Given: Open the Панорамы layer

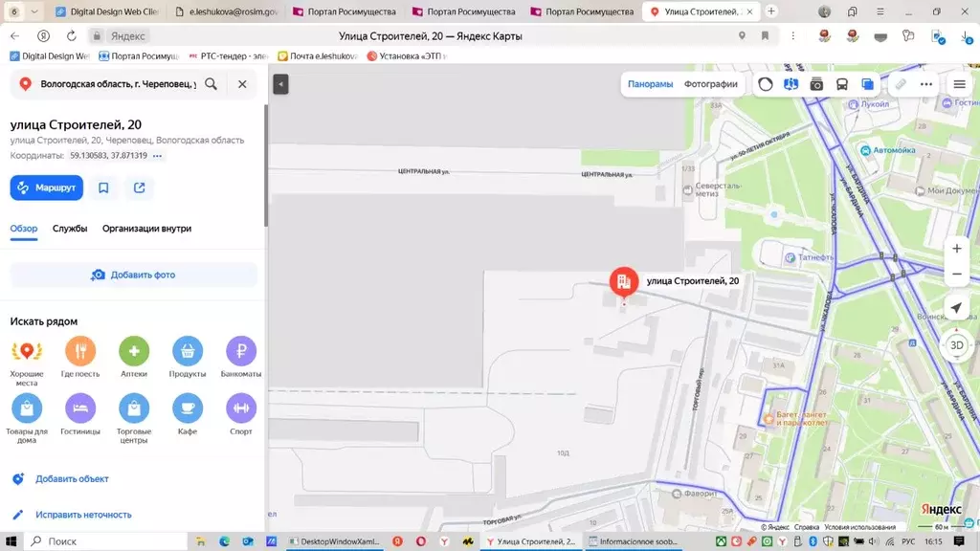Looking at the screenshot, I should coord(650,84).
